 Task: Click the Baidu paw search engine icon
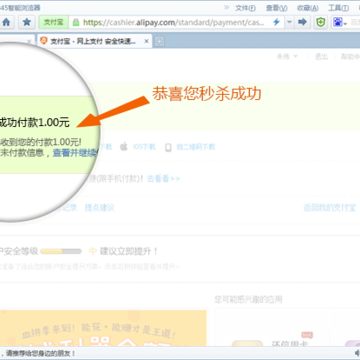coord(338,22)
